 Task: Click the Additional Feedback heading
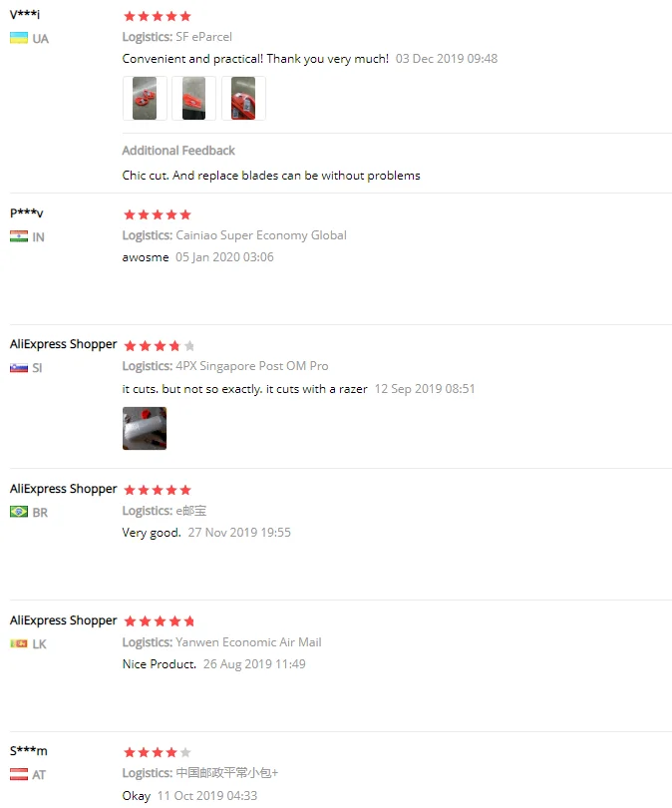[x=178, y=151]
